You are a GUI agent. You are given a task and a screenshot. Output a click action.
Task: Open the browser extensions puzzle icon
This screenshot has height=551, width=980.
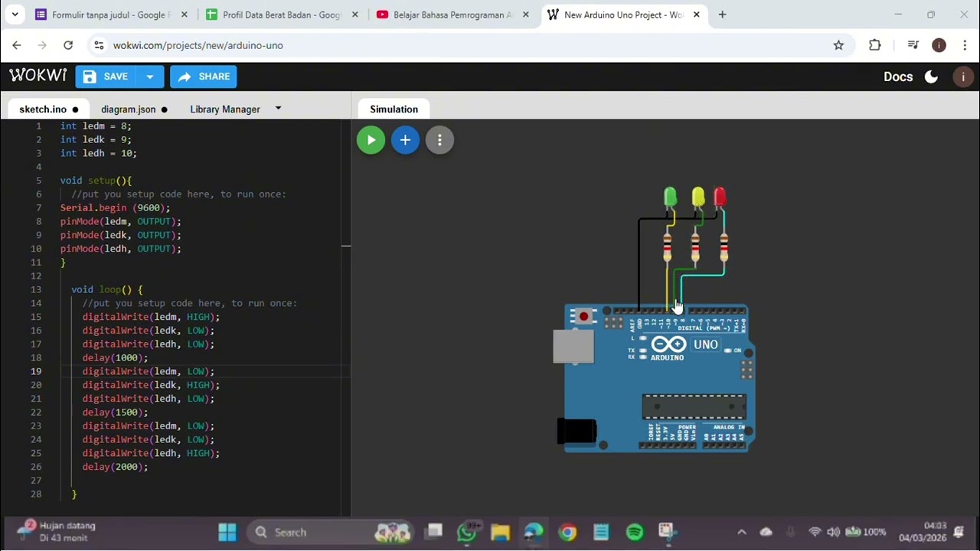(875, 45)
